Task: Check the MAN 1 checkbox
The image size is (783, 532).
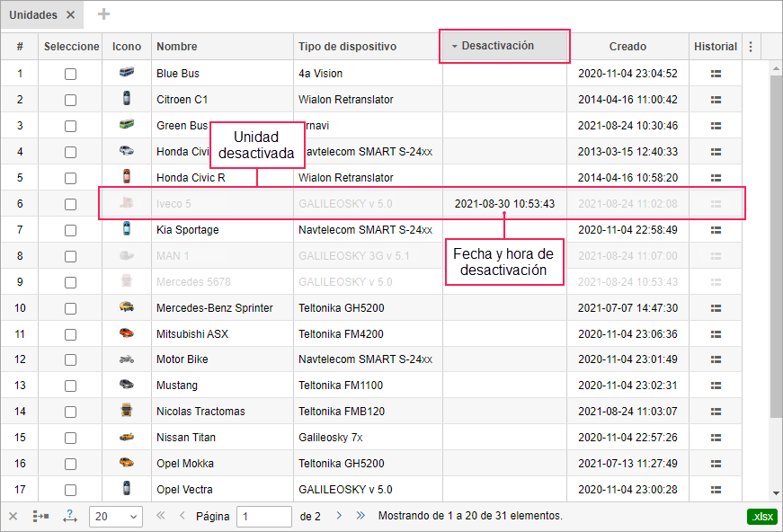Action: (x=70, y=256)
